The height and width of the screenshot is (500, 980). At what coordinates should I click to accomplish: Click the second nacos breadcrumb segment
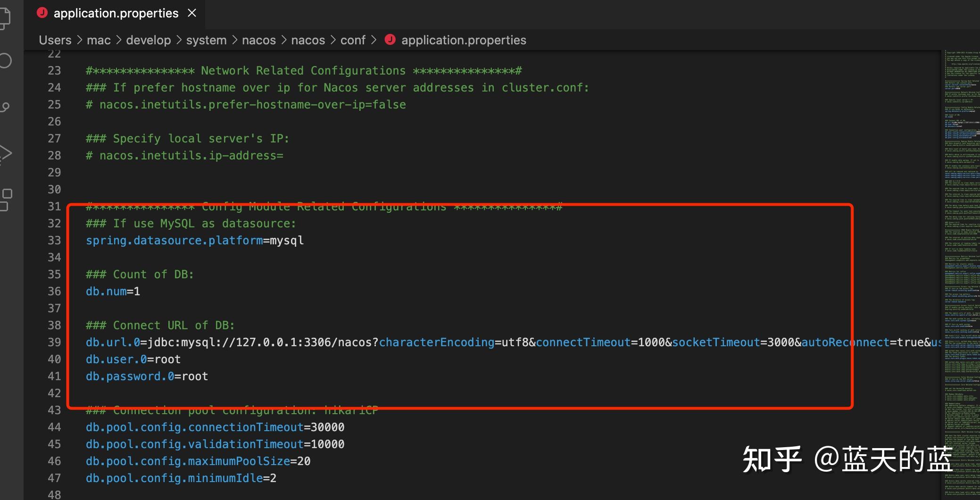tap(308, 40)
